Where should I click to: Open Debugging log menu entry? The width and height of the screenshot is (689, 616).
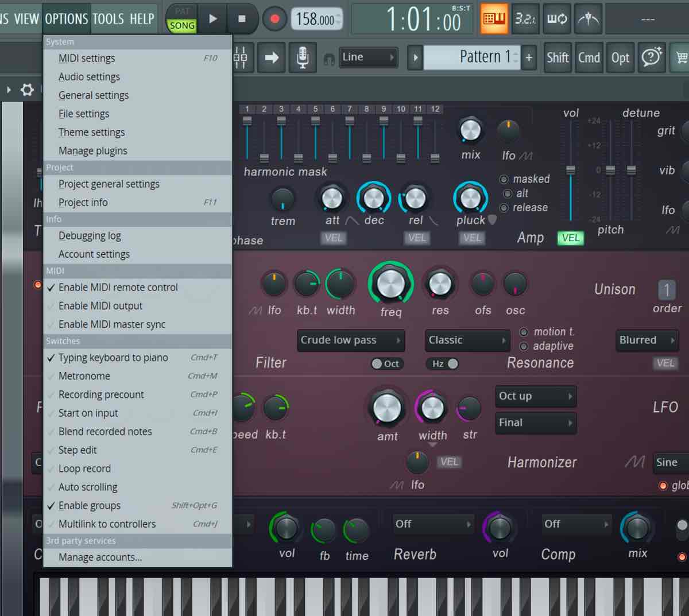click(x=137, y=235)
